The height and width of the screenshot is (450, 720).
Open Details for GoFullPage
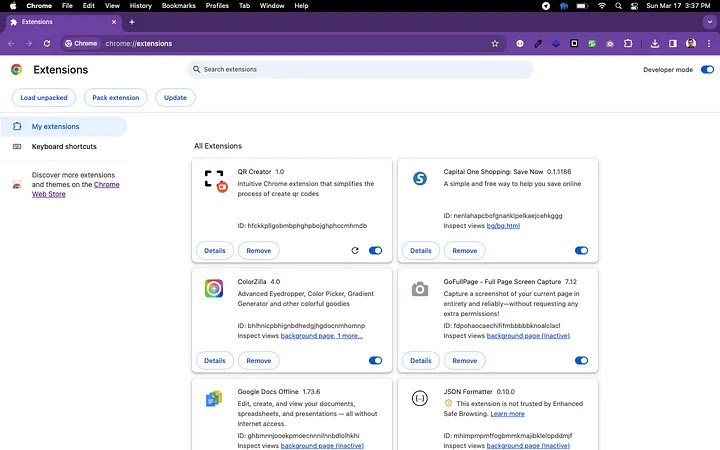pos(421,360)
